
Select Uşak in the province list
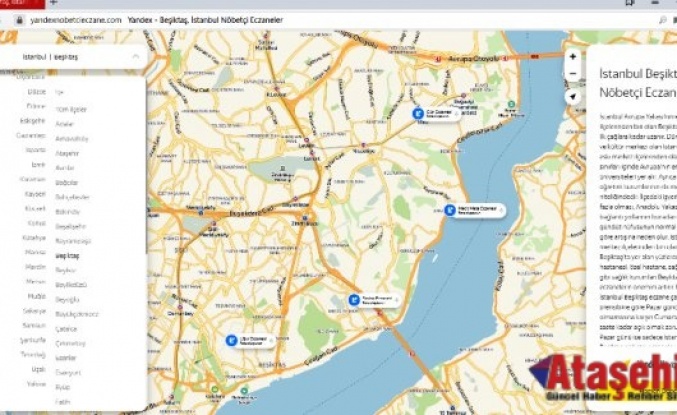pyautogui.click(x=38, y=369)
